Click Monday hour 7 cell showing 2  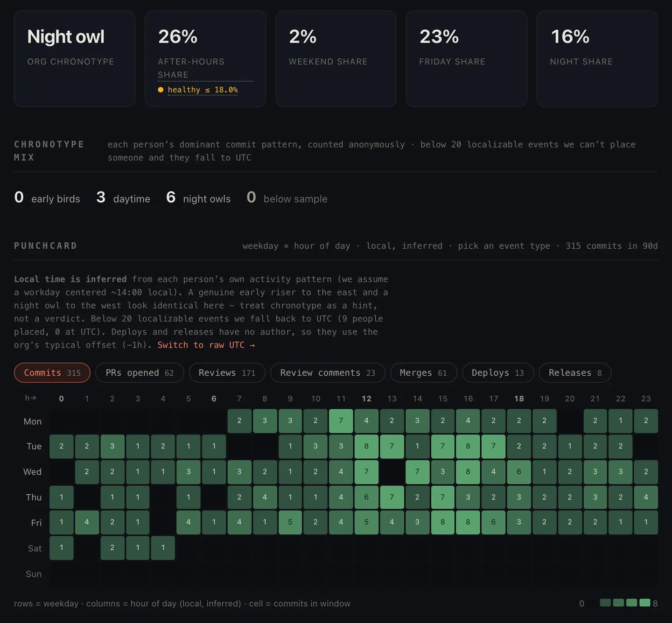pyautogui.click(x=239, y=420)
